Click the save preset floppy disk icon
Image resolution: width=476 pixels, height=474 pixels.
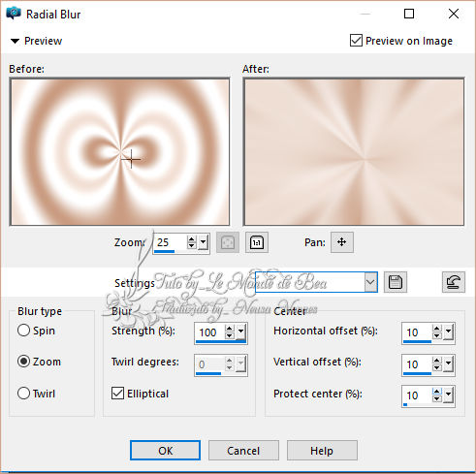396,282
